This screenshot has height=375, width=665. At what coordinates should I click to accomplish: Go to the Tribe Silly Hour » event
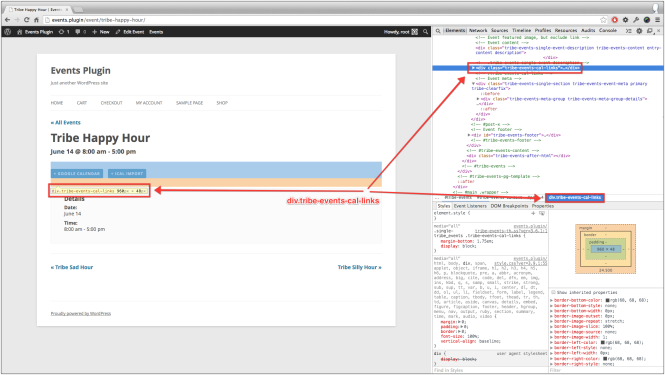(x=359, y=267)
